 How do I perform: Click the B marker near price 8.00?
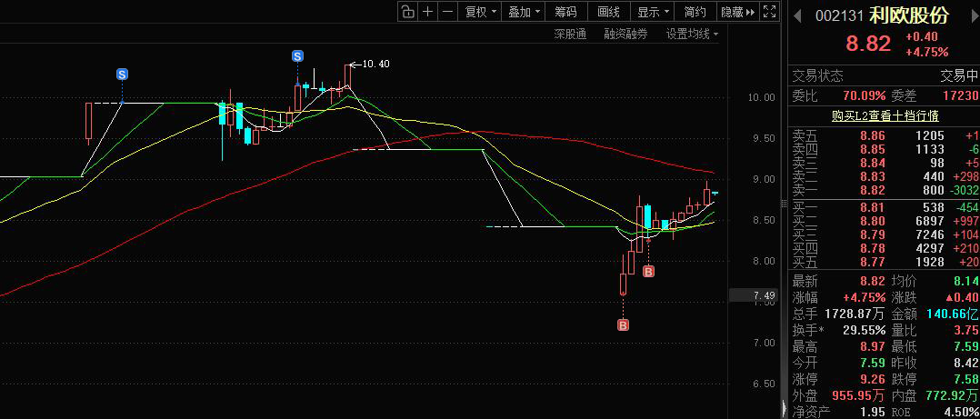(649, 271)
